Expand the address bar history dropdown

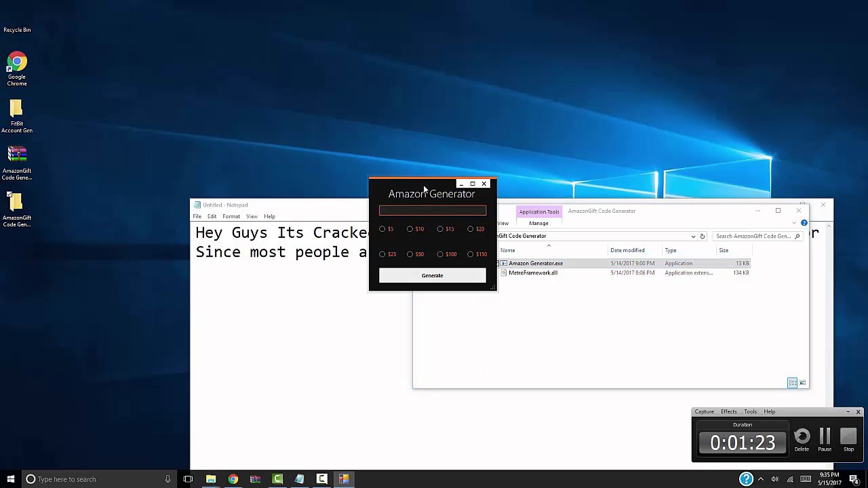click(693, 236)
